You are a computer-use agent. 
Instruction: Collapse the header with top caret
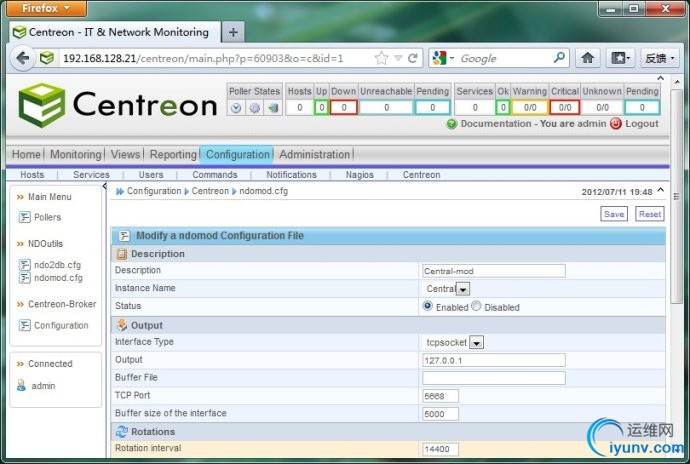coord(660,78)
